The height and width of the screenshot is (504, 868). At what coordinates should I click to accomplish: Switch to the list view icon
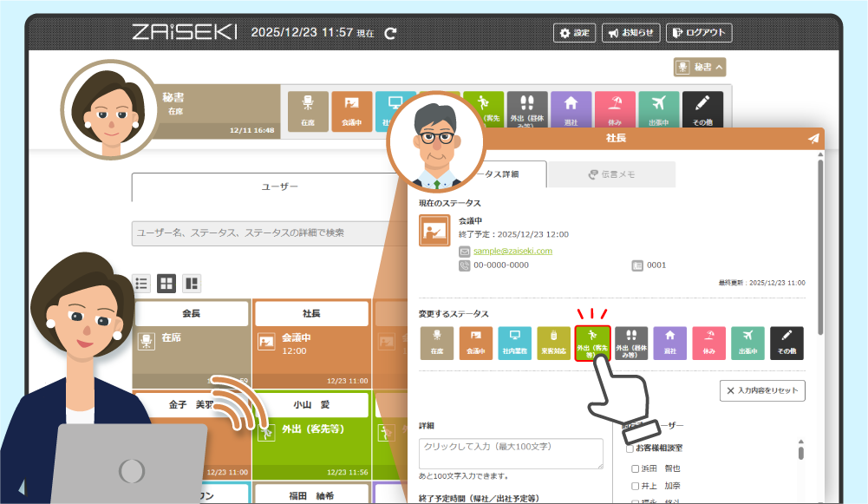(x=141, y=283)
